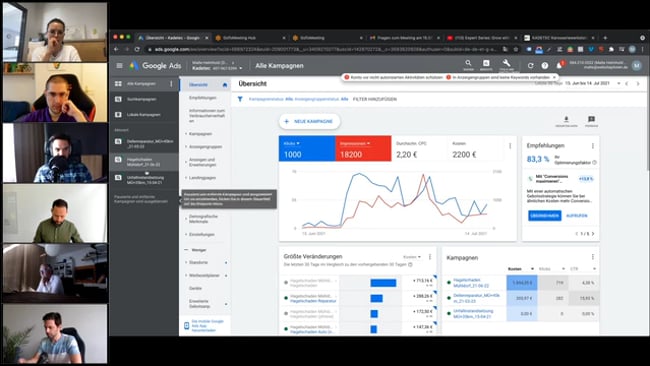Open the notifications bell icon
The image size is (650, 366).
(x=559, y=65)
